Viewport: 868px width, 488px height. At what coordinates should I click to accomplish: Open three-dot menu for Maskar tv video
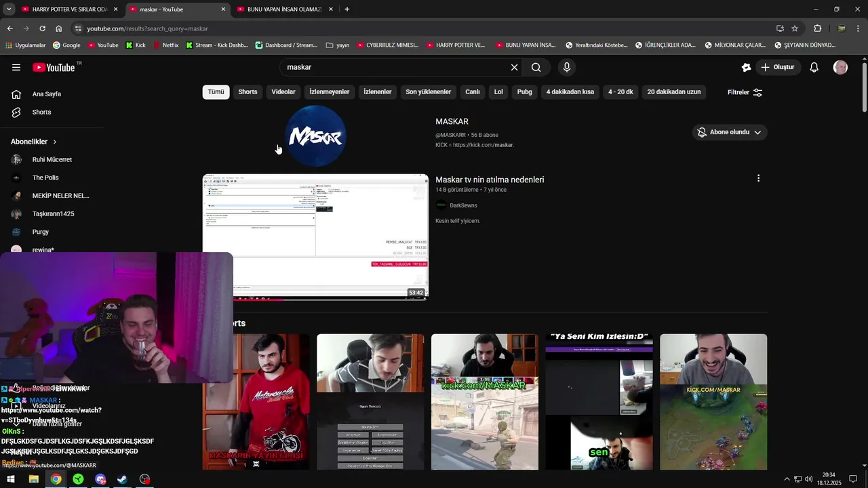[758, 178]
